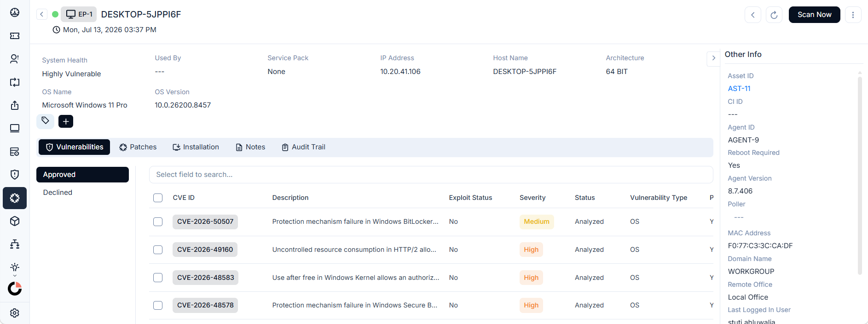Open CVE-2026-48583 details
This screenshot has height=324, width=868.
click(205, 278)
